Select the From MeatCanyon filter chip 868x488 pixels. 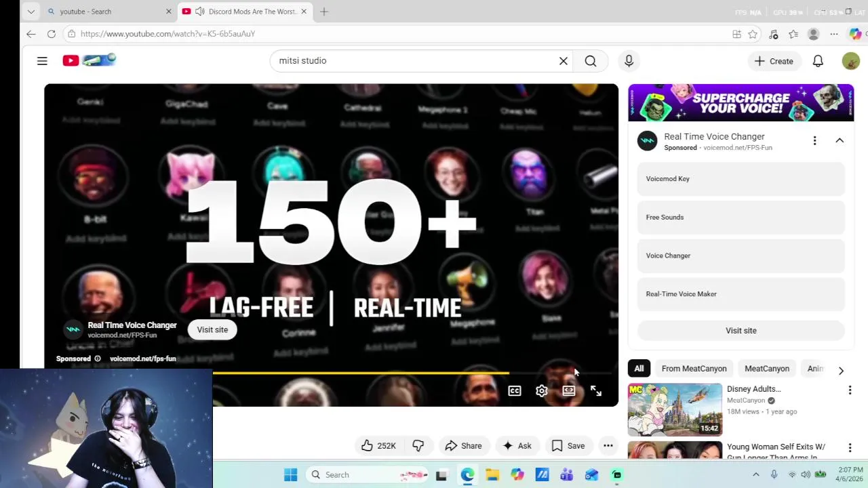pos(694,369)
